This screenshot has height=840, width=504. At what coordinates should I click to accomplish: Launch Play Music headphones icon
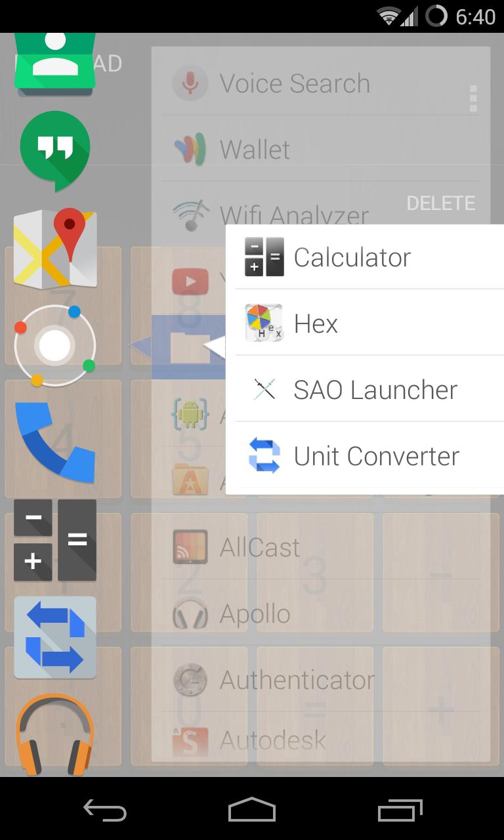pos(55,734)
